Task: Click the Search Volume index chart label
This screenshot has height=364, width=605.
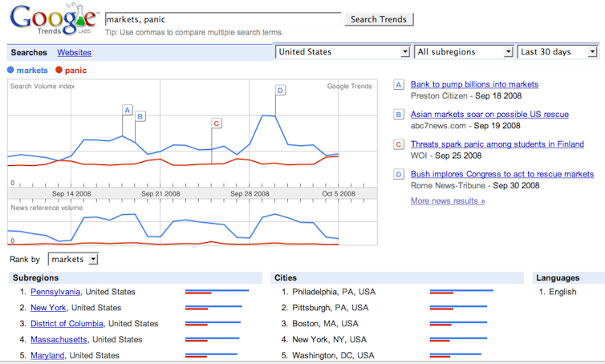Action: 43,86
